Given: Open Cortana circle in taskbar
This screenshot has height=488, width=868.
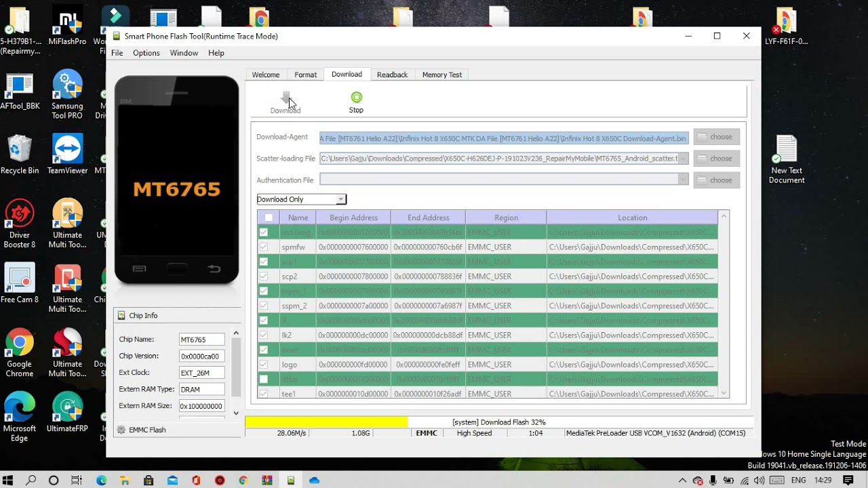Looking at the screenshot, I should tap(54, 480).
